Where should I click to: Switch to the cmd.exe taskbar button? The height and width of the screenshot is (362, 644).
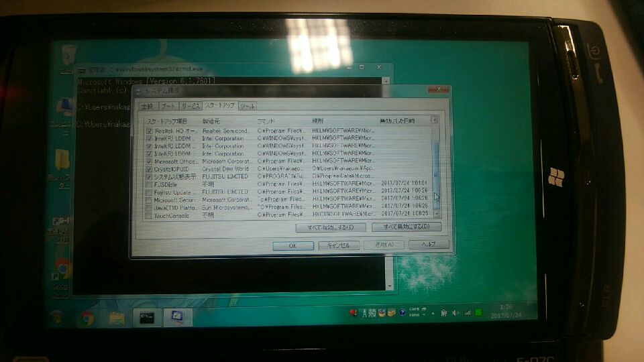click(x=147, y=318)
